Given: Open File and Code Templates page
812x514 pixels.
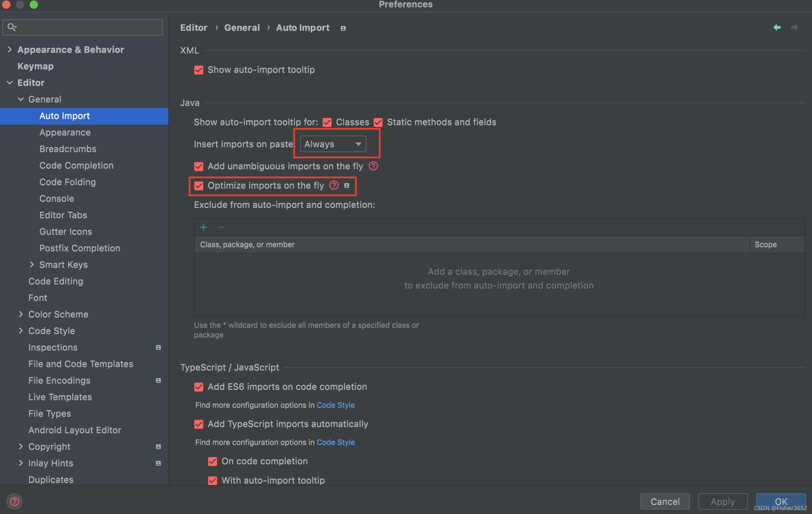Looking at the screenshot, I should tap(81, 364).
